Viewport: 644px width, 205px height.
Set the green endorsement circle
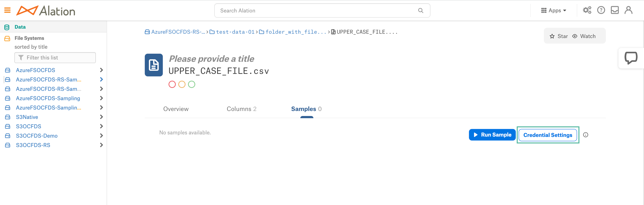pyautogui.click(x=191, y=85)
